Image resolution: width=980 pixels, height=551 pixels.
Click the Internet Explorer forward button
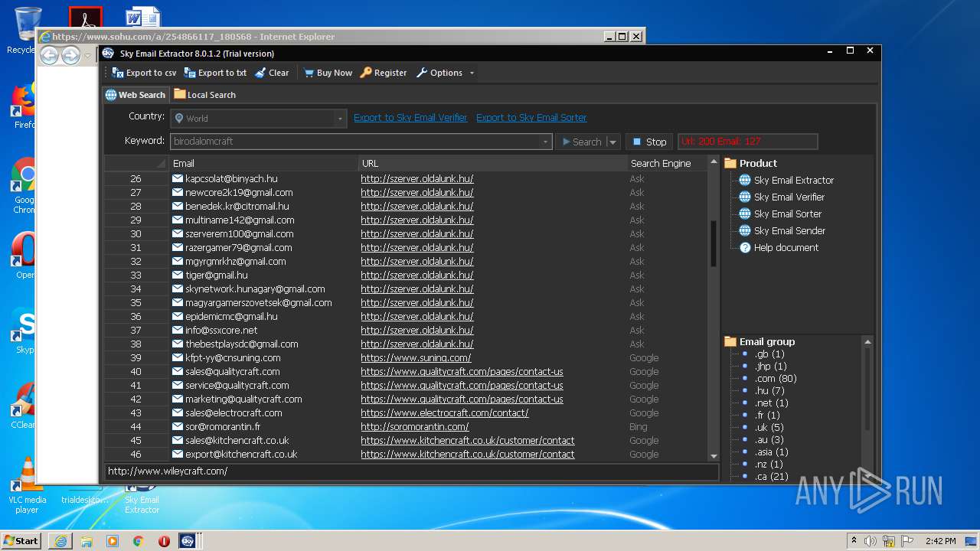click(70, 55)
